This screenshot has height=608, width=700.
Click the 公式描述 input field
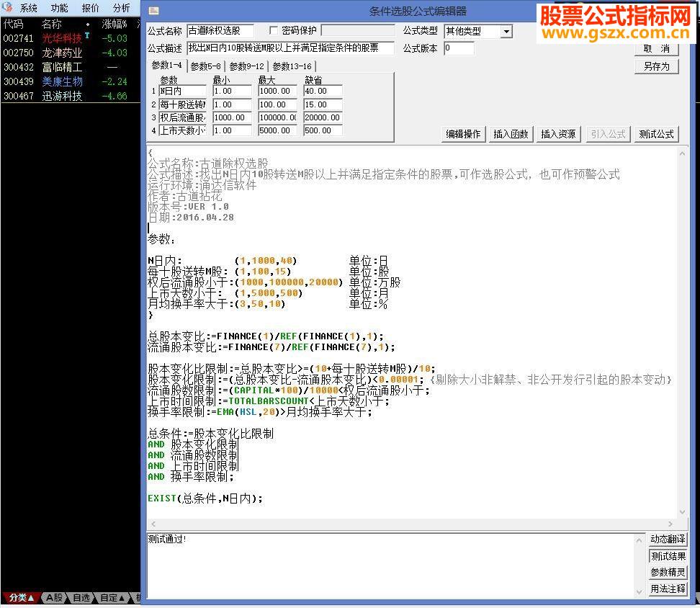tap(290, 48)
